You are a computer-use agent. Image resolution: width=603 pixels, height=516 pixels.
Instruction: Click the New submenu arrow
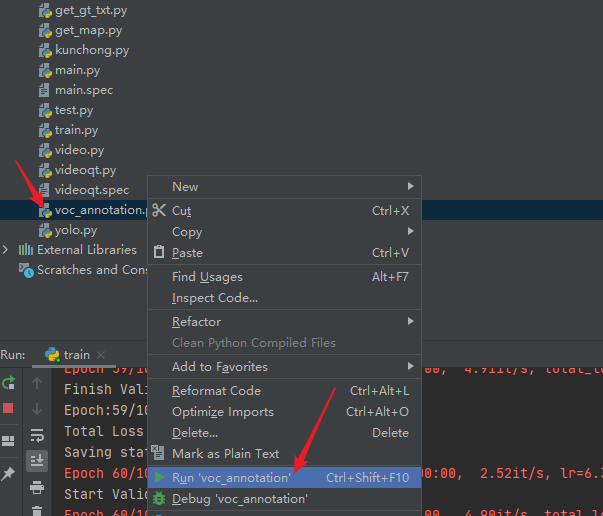[410, 186]
